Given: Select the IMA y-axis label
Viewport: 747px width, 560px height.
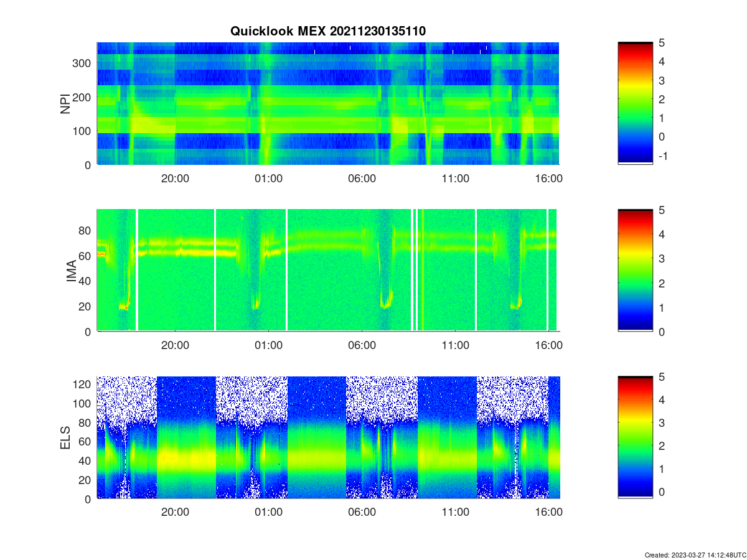Looking at the screenshot, I should coord(71,271).
